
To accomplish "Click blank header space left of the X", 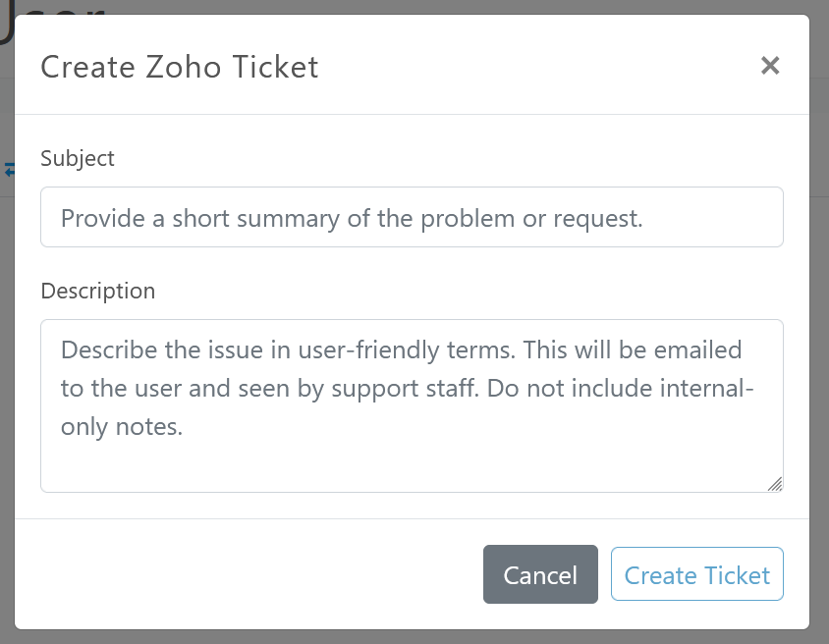I will [x=540, y=67].
